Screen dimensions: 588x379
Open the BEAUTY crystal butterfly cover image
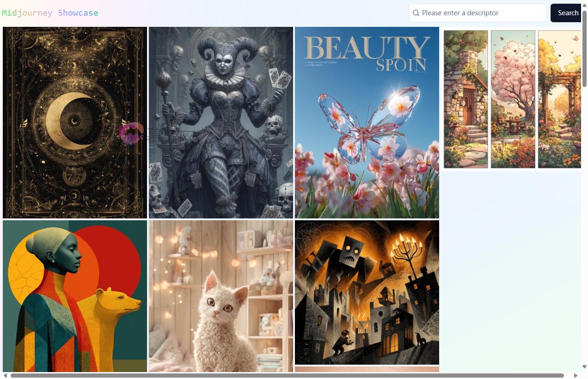pyautogui.click(x=367, y=123)
